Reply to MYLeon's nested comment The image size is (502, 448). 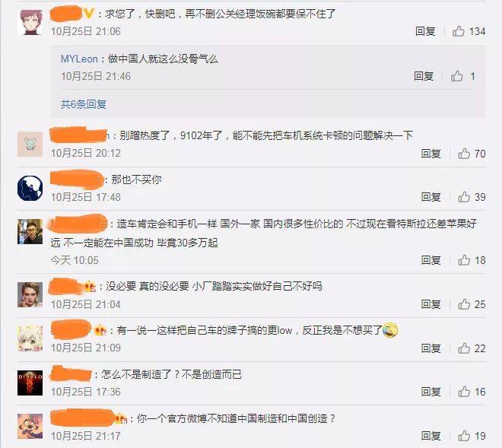[x=424, y=76]
